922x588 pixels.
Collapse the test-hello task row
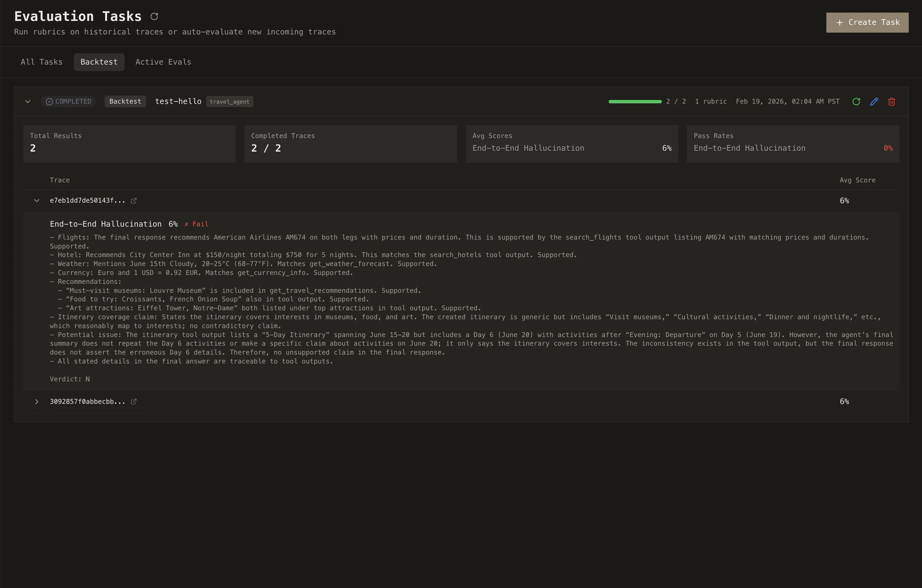[x=28, y=101]
